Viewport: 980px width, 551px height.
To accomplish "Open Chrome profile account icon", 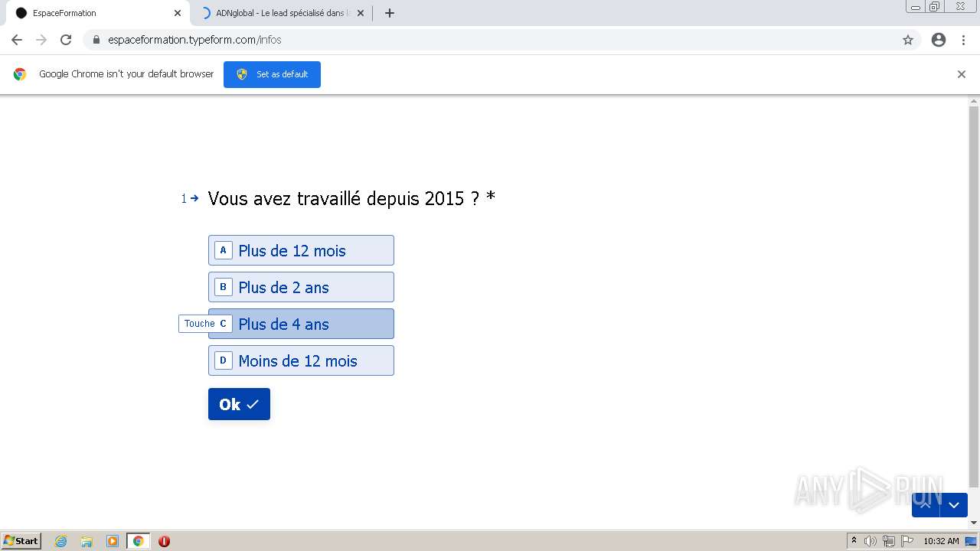I will point(939,40).
